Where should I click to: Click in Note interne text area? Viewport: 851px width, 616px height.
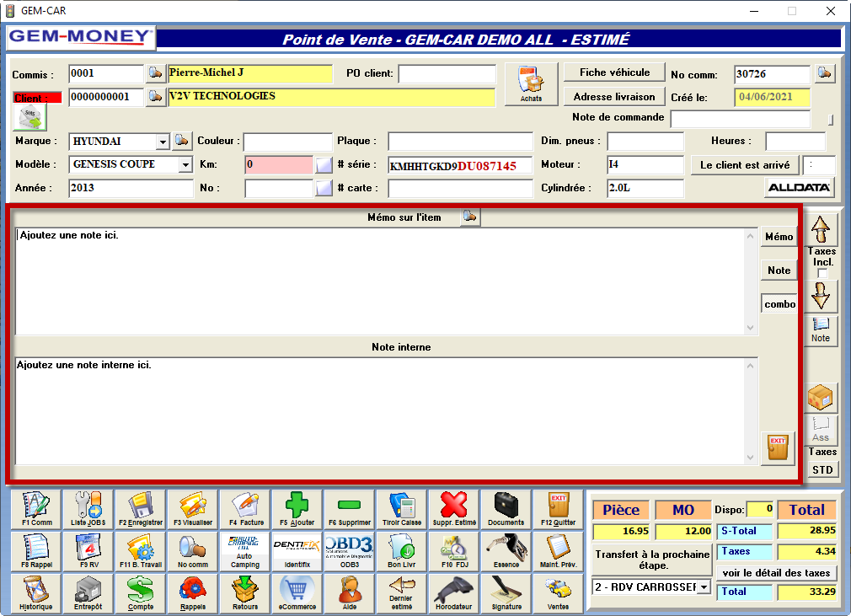pos(381,411)
